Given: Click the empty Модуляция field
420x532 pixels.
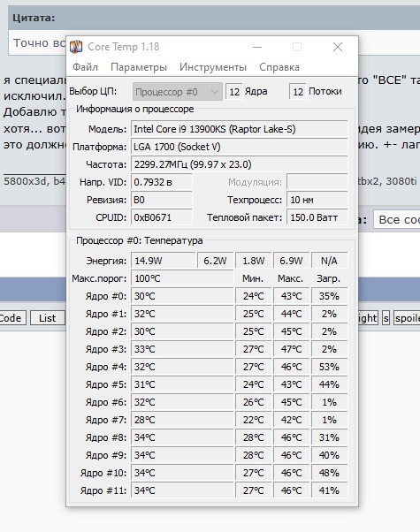Looking at the screenshot, I should (x=317, y=182).
